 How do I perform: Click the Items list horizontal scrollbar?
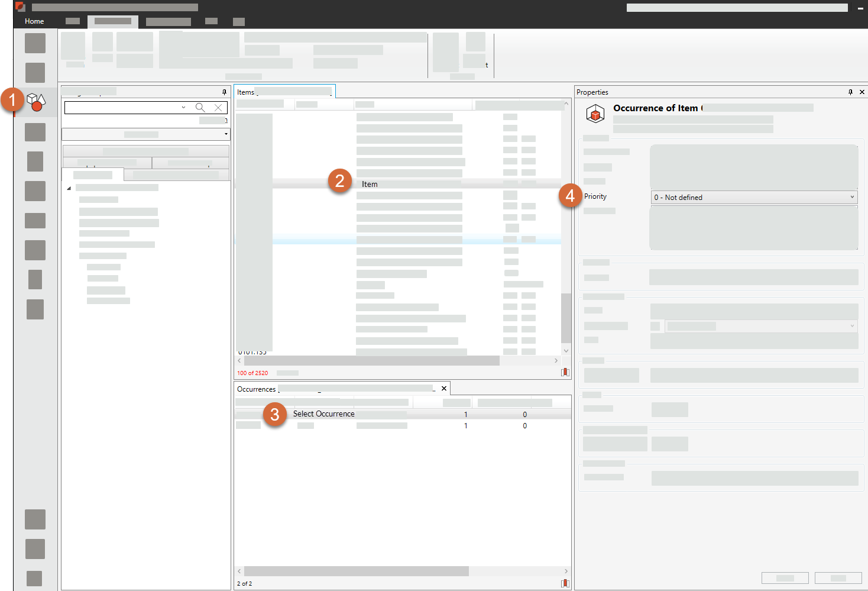[x=371, y=360]
